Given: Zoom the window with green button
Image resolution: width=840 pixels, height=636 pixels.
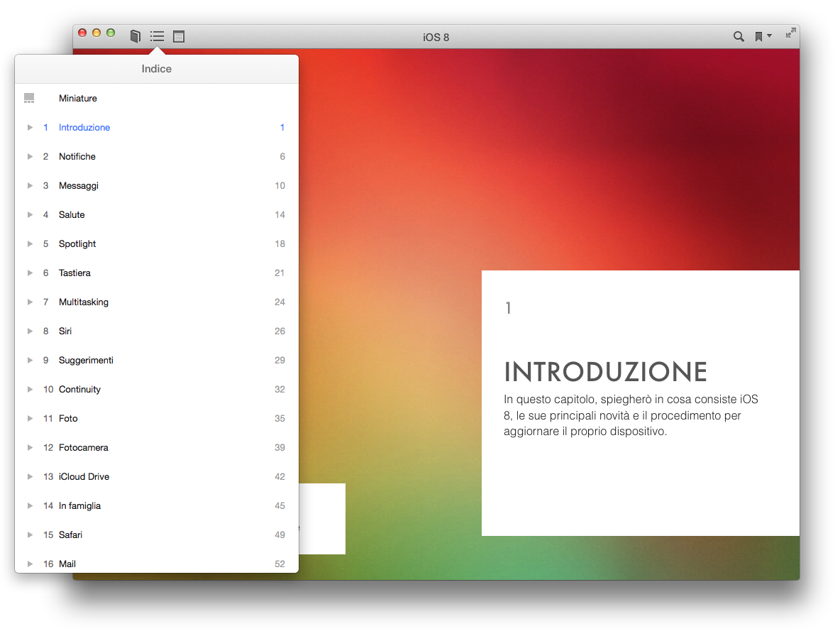Looking at the screenshot, I should 111,33.
